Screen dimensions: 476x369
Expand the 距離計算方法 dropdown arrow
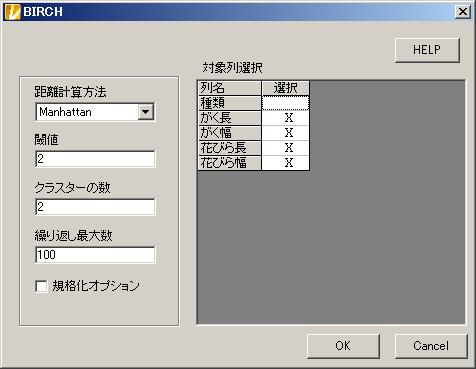point(146,112)
